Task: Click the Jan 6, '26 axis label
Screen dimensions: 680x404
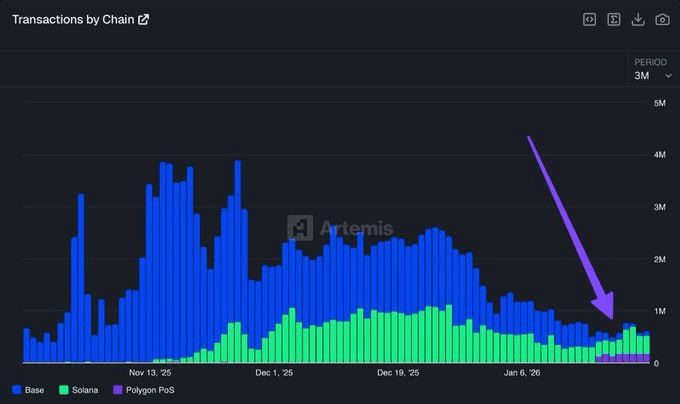Action: 521,372
